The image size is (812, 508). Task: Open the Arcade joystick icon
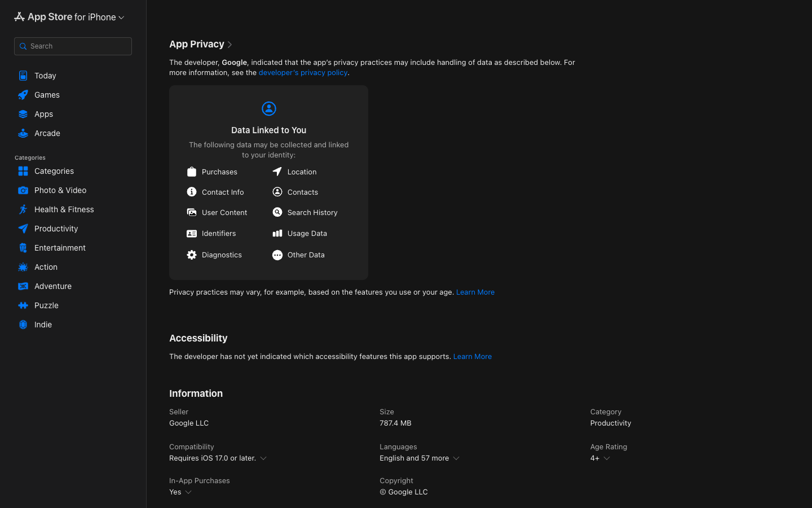(x=23, y=133)
